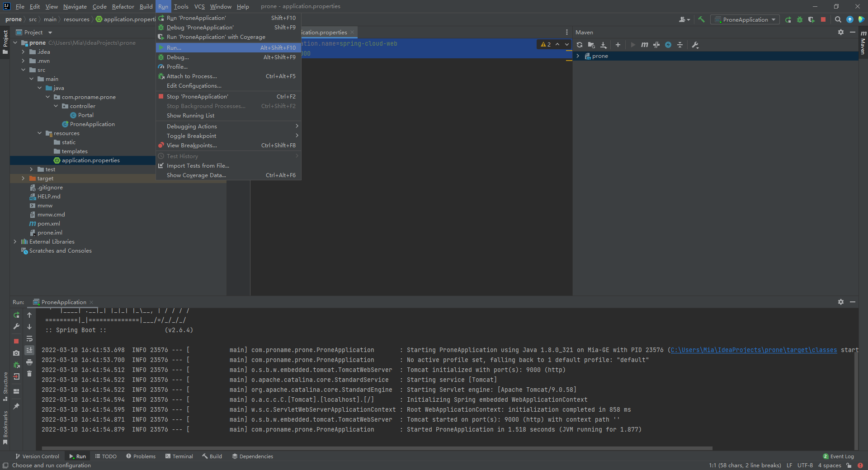Open ProneApplication run configuration dropdown

[x=745, y=19]
